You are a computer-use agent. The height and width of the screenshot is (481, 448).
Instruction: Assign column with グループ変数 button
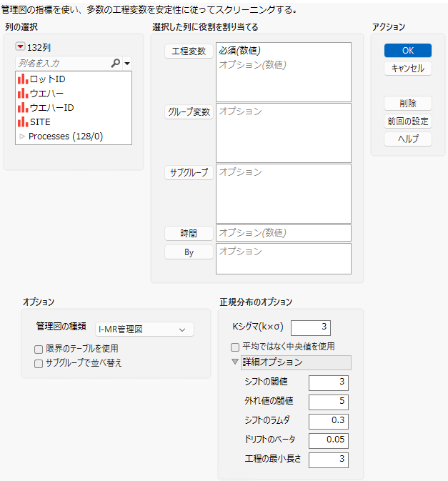pyautogui.click(x=189, y=112)
